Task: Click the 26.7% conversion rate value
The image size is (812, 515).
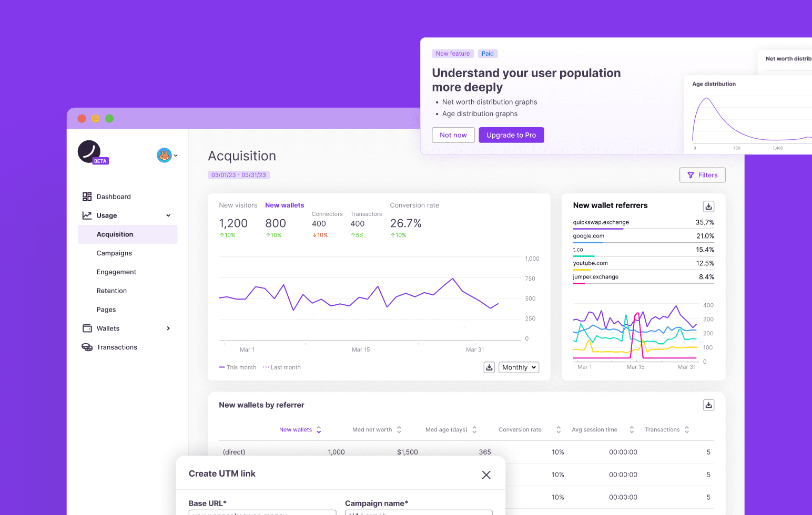Action: 405,223
